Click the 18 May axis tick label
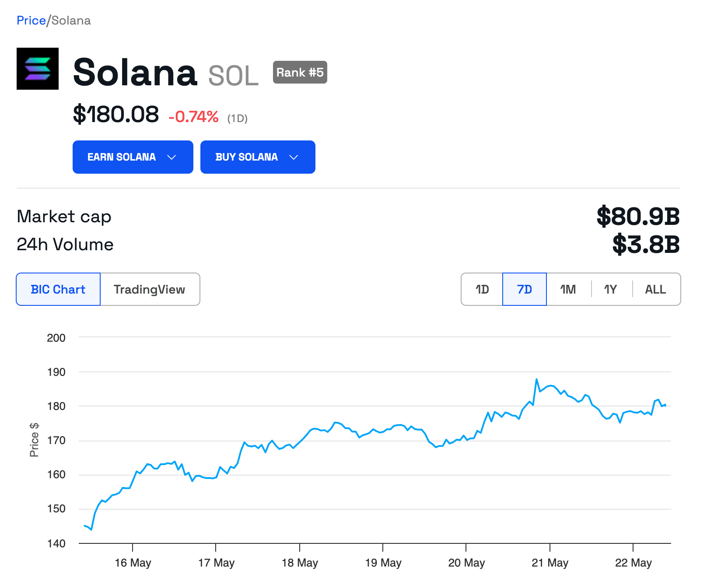728x588 pixels. (300, 563)
